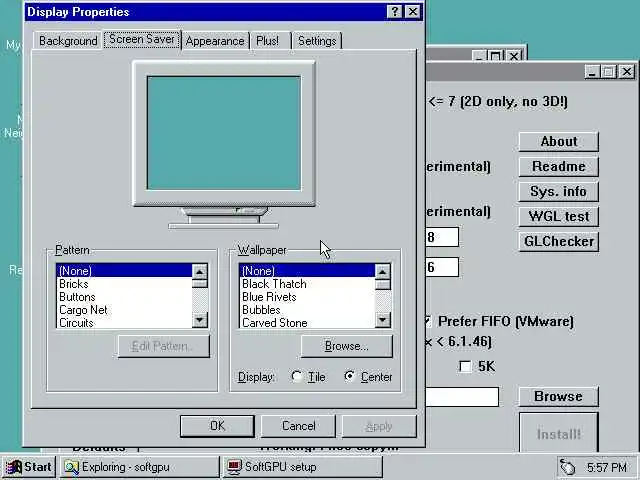This screenshot has width=640, height=480.
Task: Minimize the SoftGPU setup window
Action: pyautogui.click(x=592, y=72)
